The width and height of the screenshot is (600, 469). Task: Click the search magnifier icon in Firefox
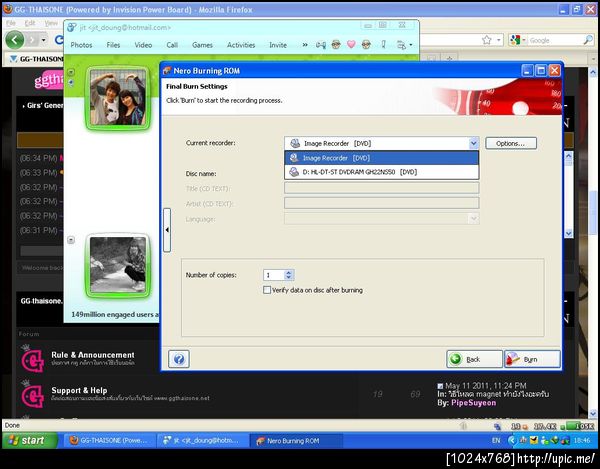[x=588, y=40]
